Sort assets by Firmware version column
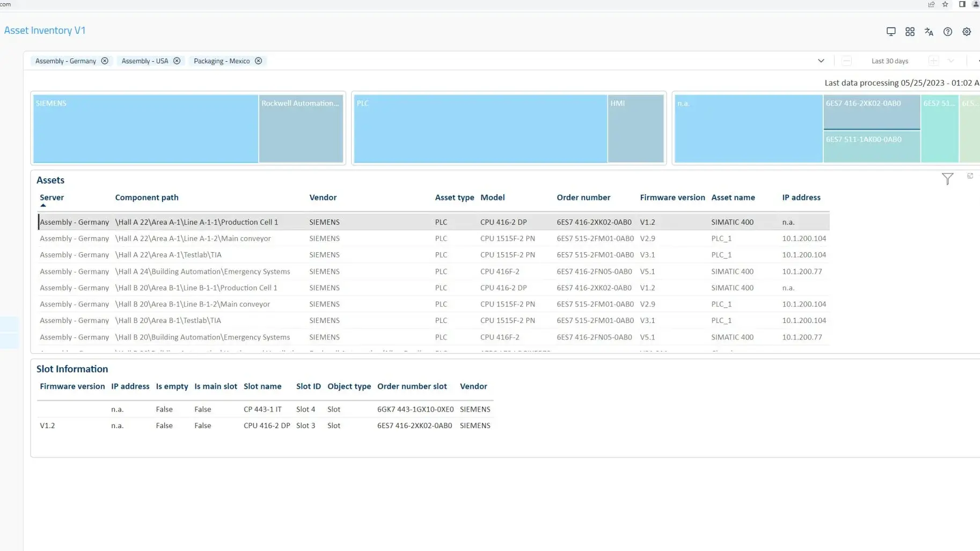 point(672,197)
